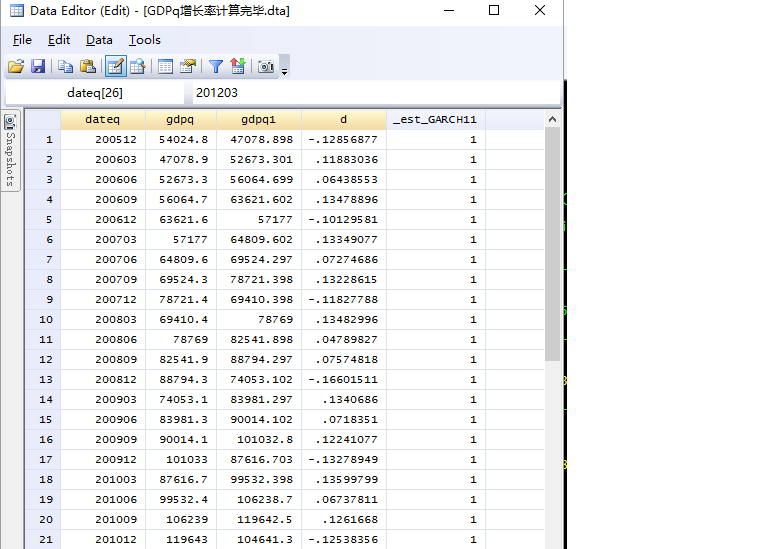Screen dimensions: 768x549
Task: Select the gdpq column header
Action: (x=180, y=119)
